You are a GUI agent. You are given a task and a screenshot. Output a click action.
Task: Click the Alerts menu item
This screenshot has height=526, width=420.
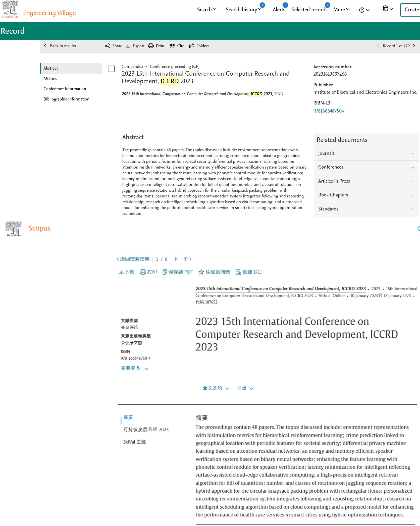[x=279, y=10]
